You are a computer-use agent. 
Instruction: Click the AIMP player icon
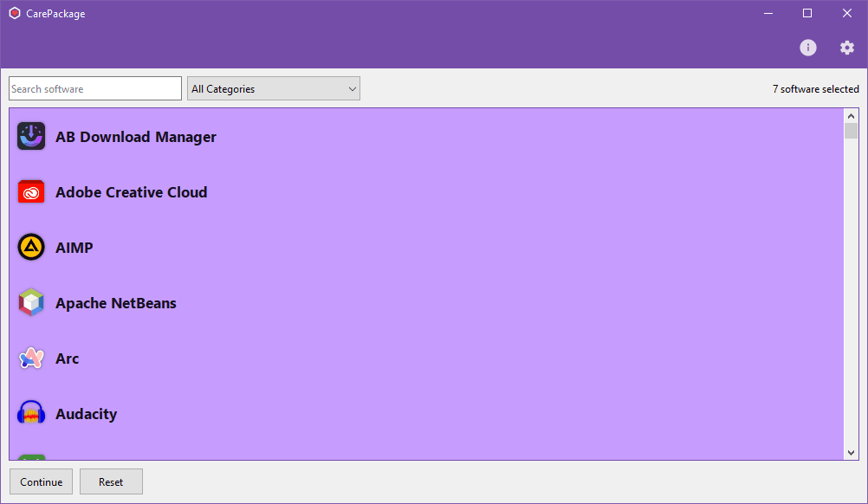click(31, 247)
